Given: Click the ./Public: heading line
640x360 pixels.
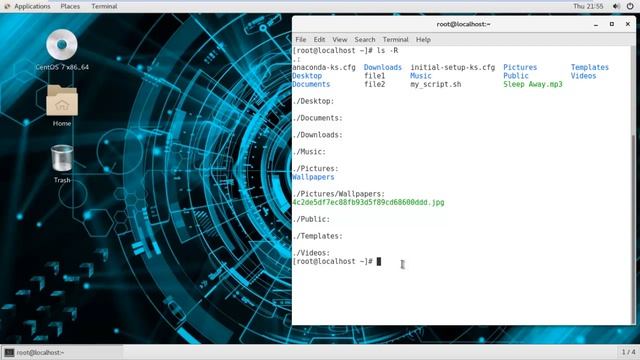Looking at the screenshot, I should [311, 219].
